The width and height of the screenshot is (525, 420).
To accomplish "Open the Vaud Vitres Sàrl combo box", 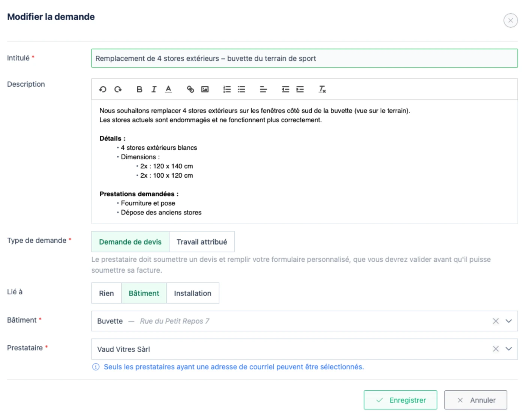I will 304,349.
